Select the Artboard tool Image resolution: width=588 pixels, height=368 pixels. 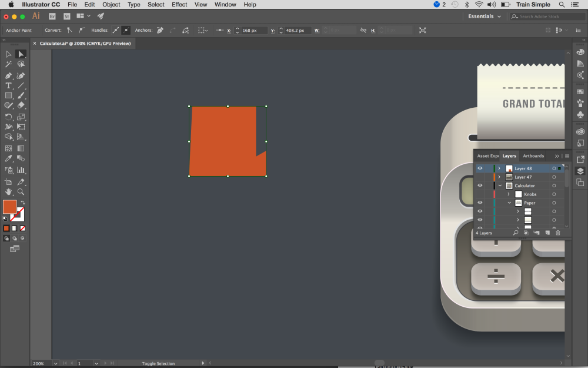(8, 182)
